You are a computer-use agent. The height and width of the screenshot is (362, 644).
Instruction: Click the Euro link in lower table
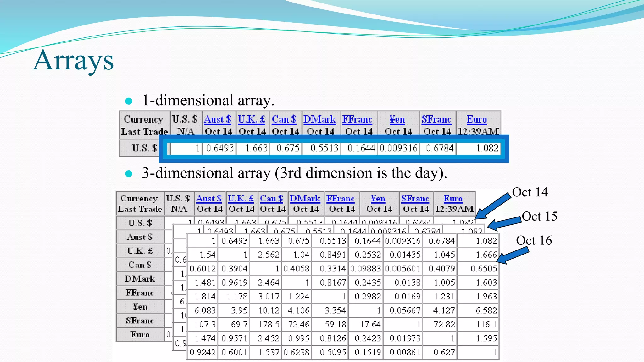pyautogui.click(x=453, y=199)
